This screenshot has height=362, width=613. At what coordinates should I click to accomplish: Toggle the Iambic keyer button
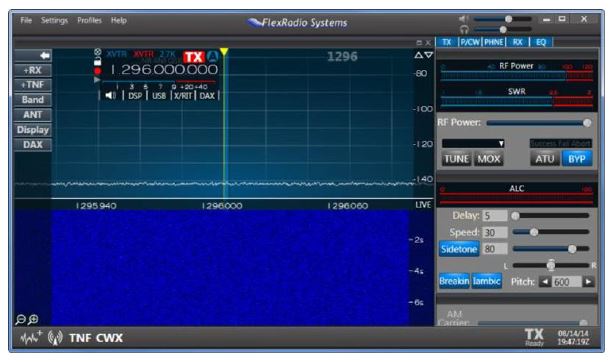pyautogui.click(x=486, y=281)
